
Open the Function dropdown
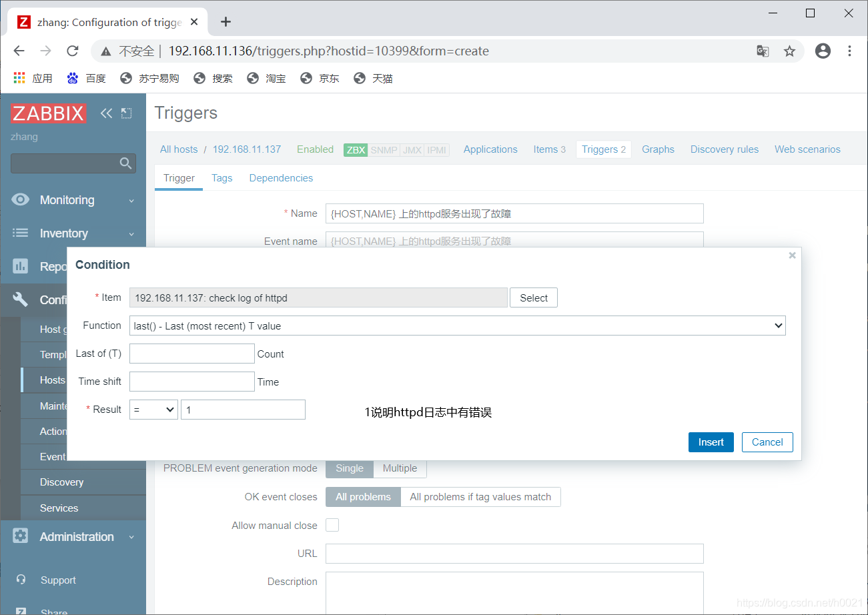tap(458, 326)
